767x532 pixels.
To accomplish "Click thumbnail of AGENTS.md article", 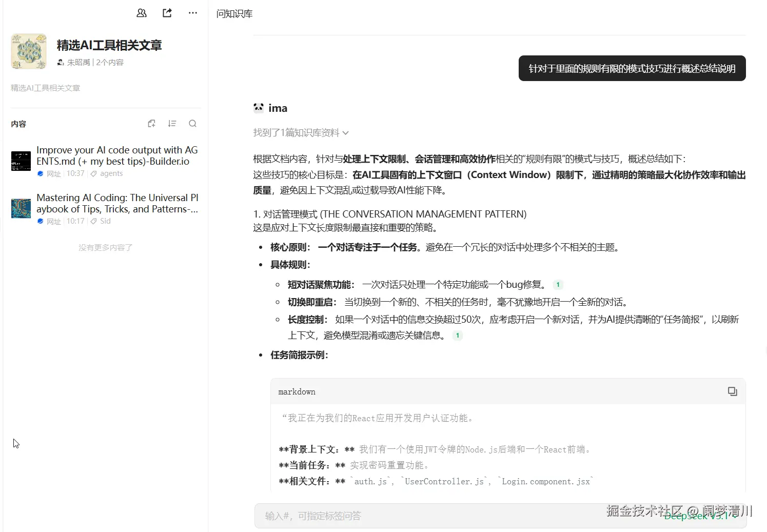I will point(21,161).
